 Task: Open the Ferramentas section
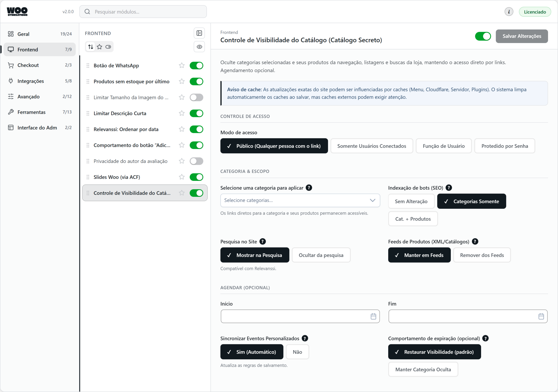tap(40, 112)
